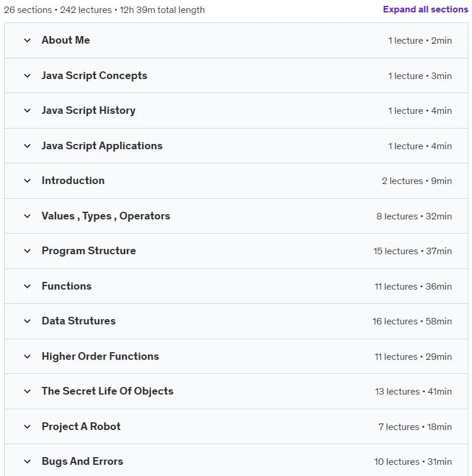Image resolution: width=472 pixels, height=476 pixels.
Task: Select the Higher Order Functions section heading
Action: [100, 356]
